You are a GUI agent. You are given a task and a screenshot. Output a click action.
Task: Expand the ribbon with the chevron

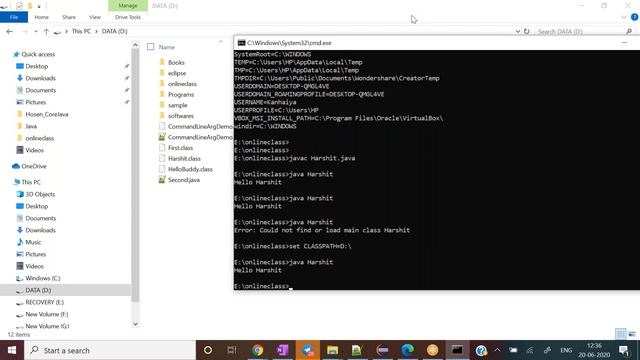click(624, 17)
